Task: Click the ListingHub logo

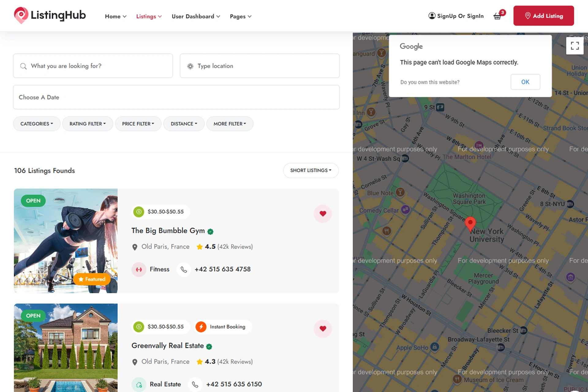Action: pos(50,15)
